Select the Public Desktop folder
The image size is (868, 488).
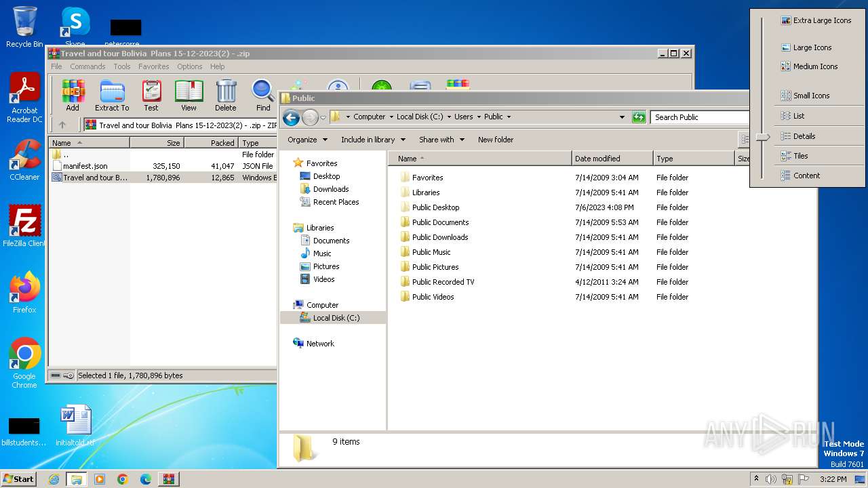[x=435, y=207]
